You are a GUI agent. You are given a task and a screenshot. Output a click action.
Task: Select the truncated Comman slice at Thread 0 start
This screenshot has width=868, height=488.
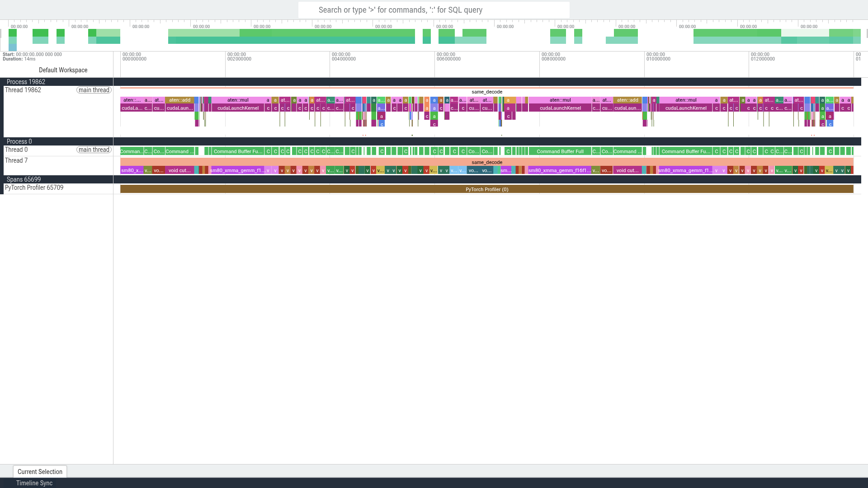132,151
